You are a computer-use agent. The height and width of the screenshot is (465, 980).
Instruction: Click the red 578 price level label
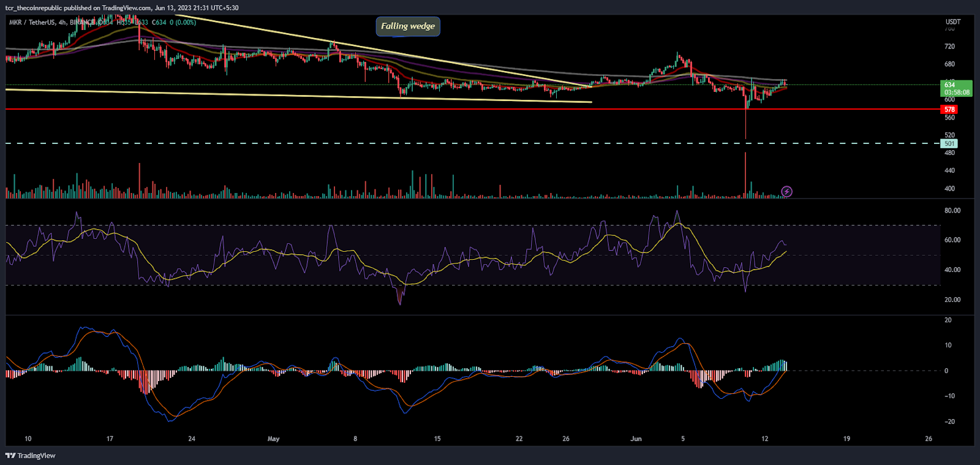(949, 110)
